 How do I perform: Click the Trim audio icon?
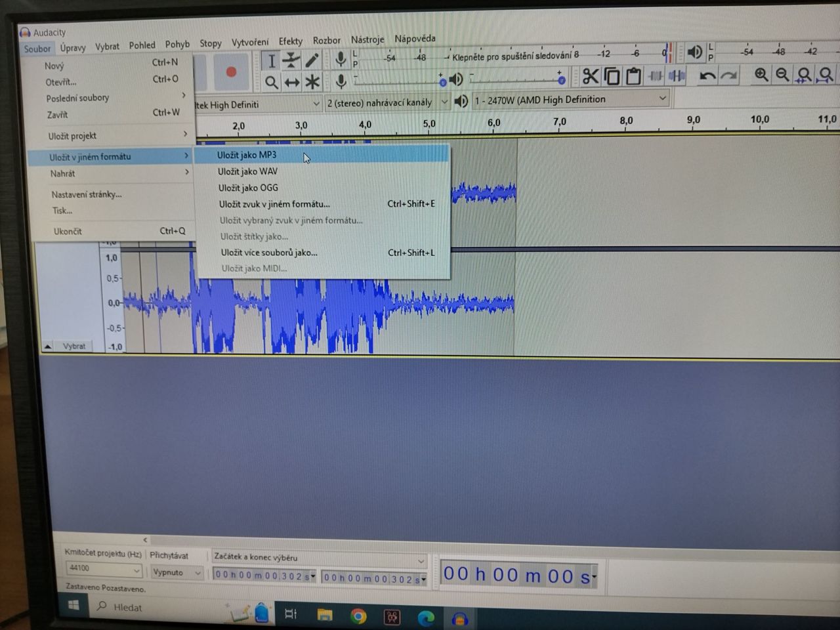tap(655, 76)
